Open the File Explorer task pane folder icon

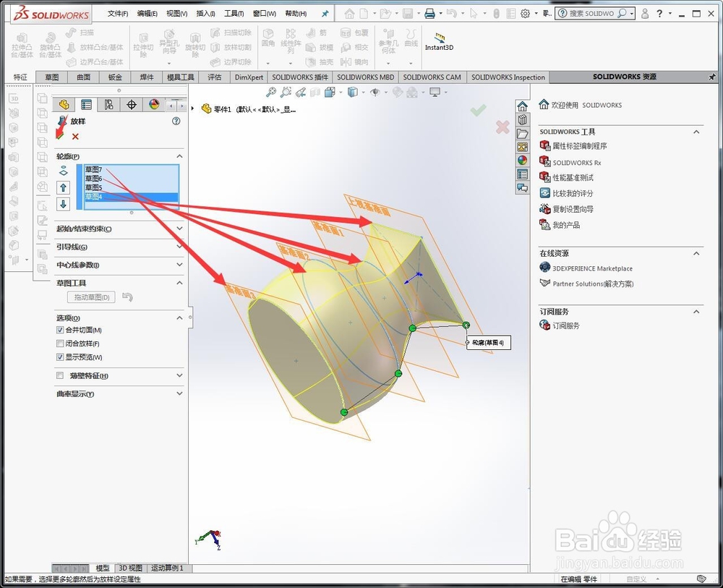(522, 134)
